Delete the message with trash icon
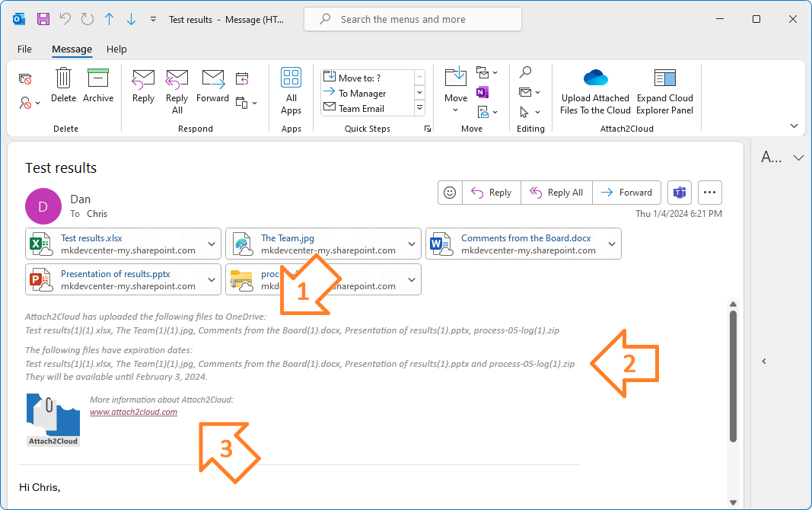The height and width of the screenshot is (510, 812). (63, 85)
